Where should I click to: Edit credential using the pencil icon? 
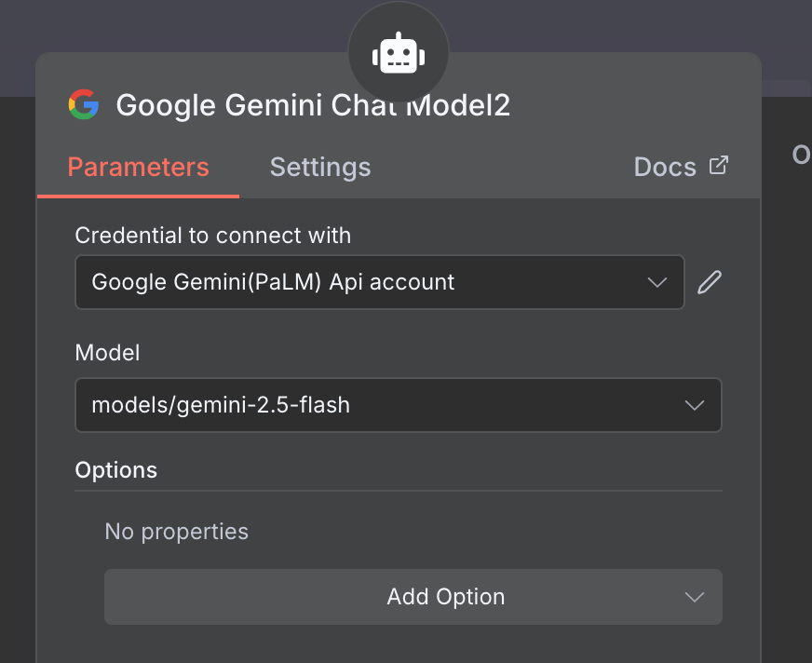coord(710,282)
